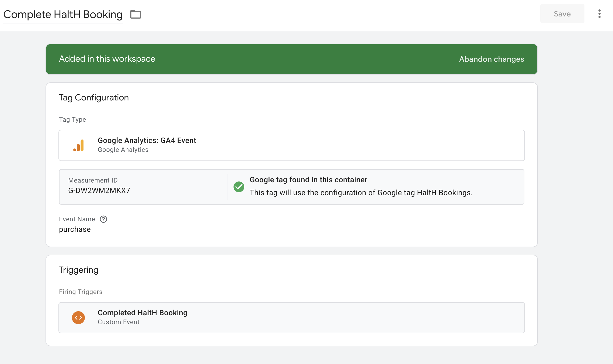Click the orange Custom Event trigger icon
613x364 pixels.
78,318
